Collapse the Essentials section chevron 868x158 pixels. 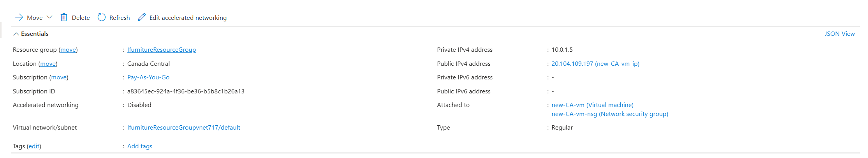click(x=16, y=34)
